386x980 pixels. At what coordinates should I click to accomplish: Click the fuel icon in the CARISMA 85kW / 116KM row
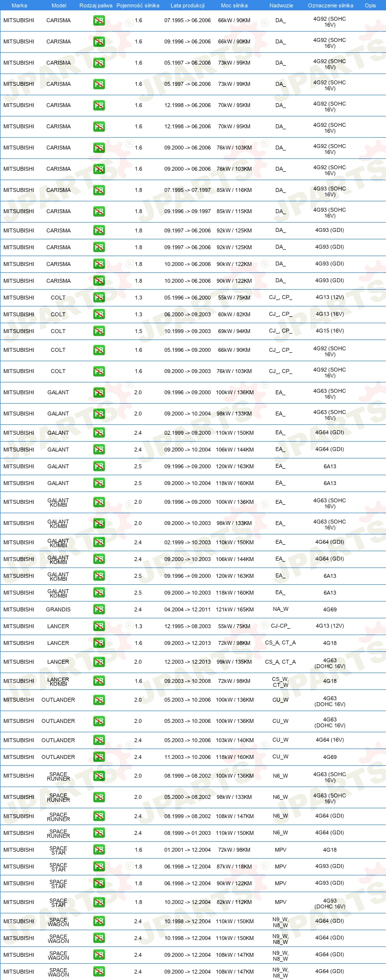click(99, 190)
